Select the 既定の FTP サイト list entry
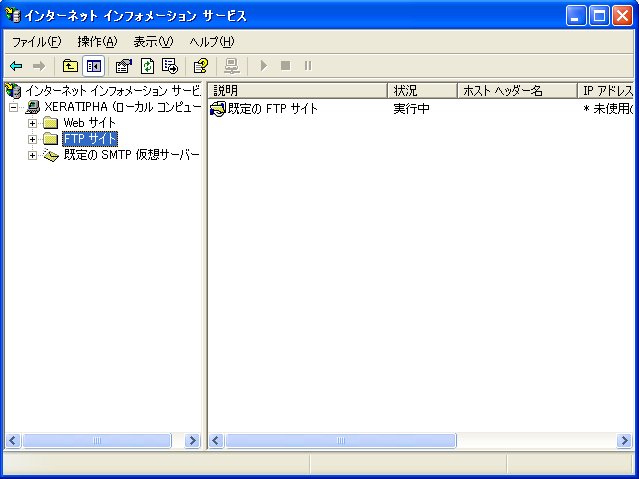 point(272,108)
